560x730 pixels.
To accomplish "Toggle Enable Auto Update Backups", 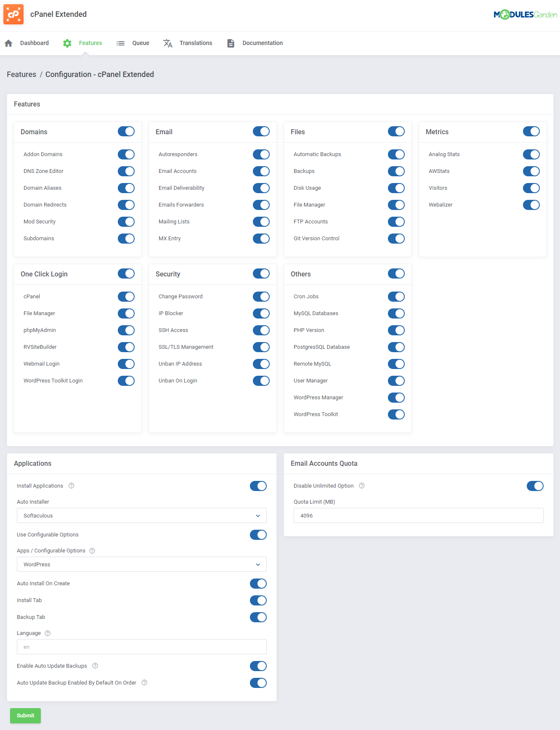I will (x=258, y=666).
